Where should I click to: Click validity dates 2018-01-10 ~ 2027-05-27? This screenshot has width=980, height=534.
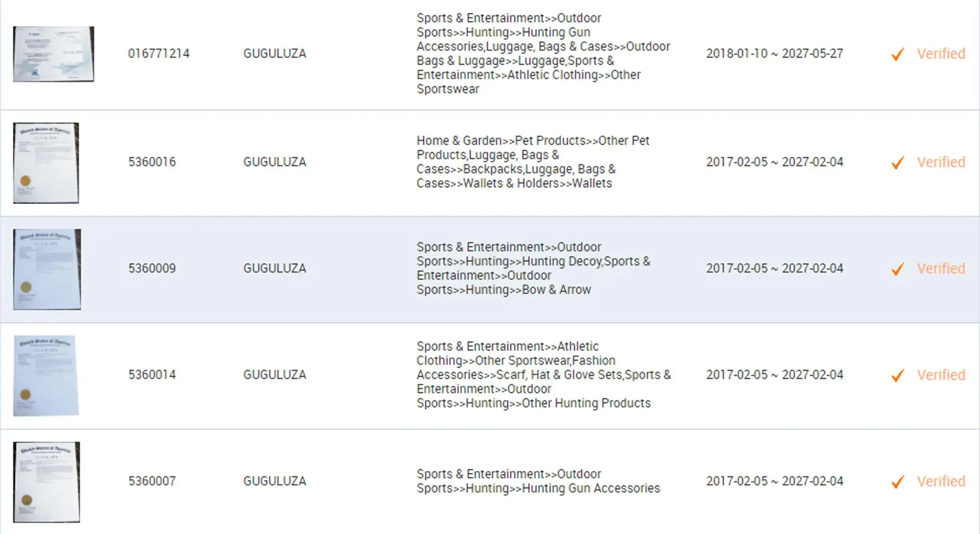point(774,53)
